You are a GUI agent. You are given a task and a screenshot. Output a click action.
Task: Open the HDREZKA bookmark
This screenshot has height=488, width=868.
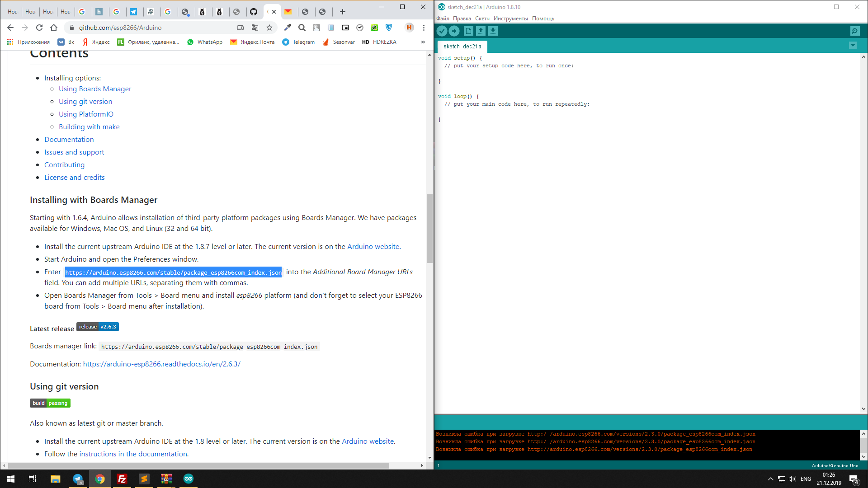coord(379,42)
